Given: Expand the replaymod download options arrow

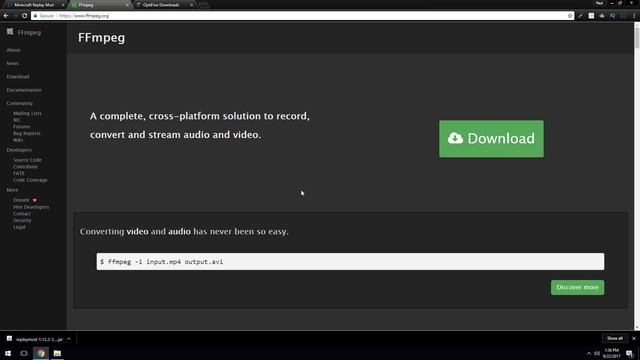Looking at the screenshot, I should [69, 339].
